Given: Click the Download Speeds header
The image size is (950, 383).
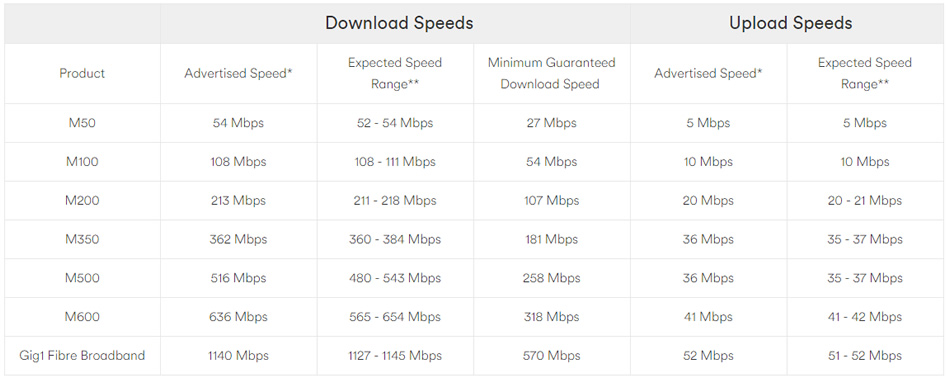Looking at the screenshot, I should click(399, 23).
